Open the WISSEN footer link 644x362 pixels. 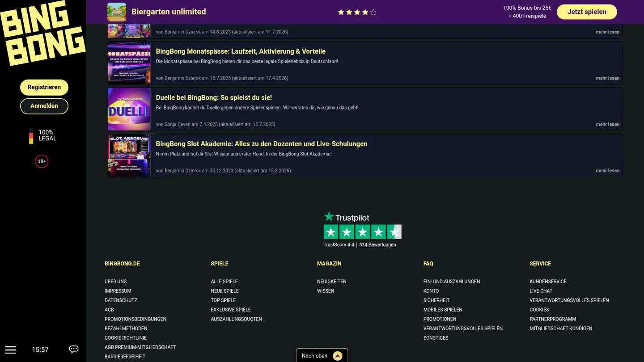[x=326, y=291]
